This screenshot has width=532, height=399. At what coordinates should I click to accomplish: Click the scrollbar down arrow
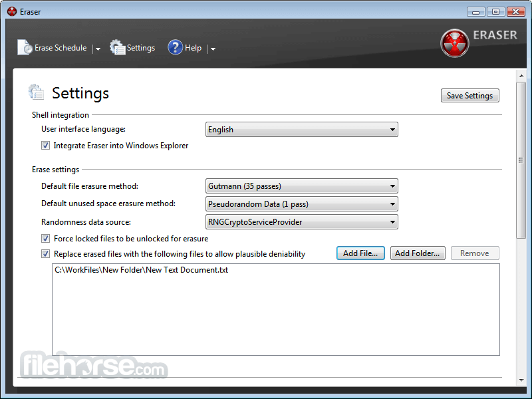click(x=521, y=380)
